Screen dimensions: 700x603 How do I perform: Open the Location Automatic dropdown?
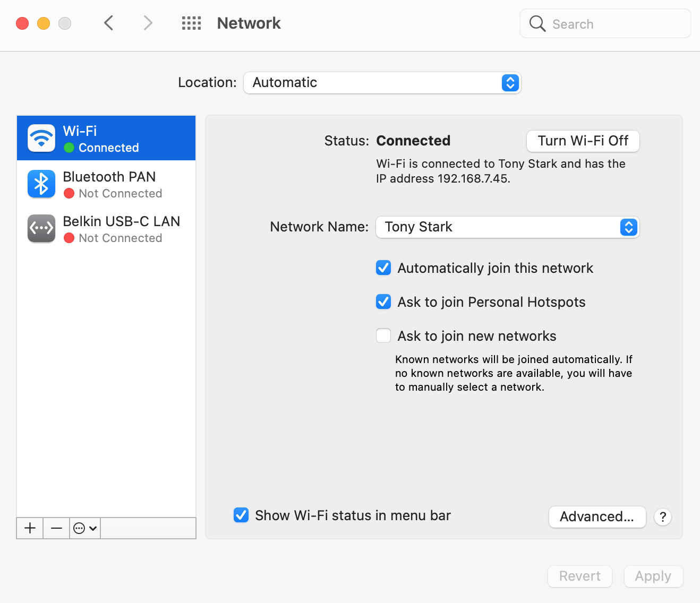382,83
